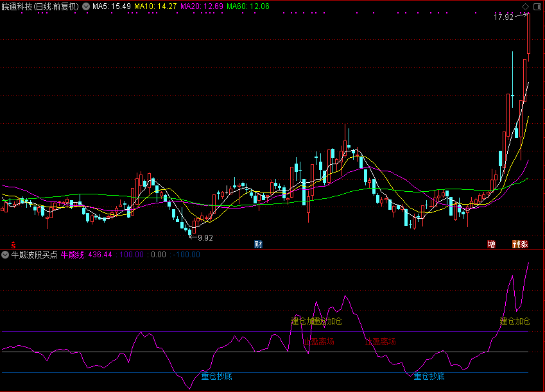Click the left 重仓抄底 signal label
The width and height of the screenshot is (545, 392).
click(x=216, y=376)
